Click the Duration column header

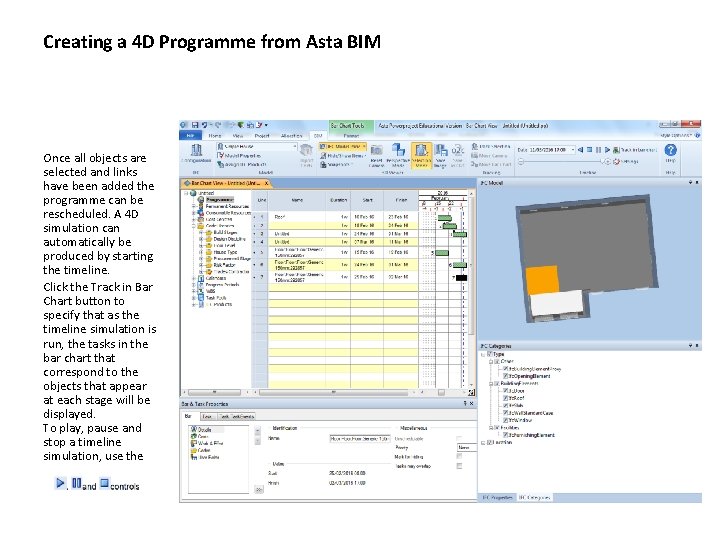point(338,200)
